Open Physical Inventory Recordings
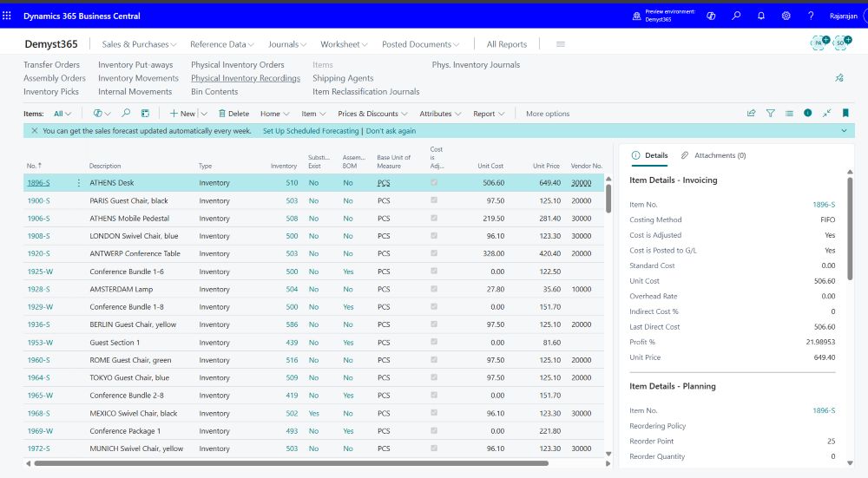 point(246,78)
